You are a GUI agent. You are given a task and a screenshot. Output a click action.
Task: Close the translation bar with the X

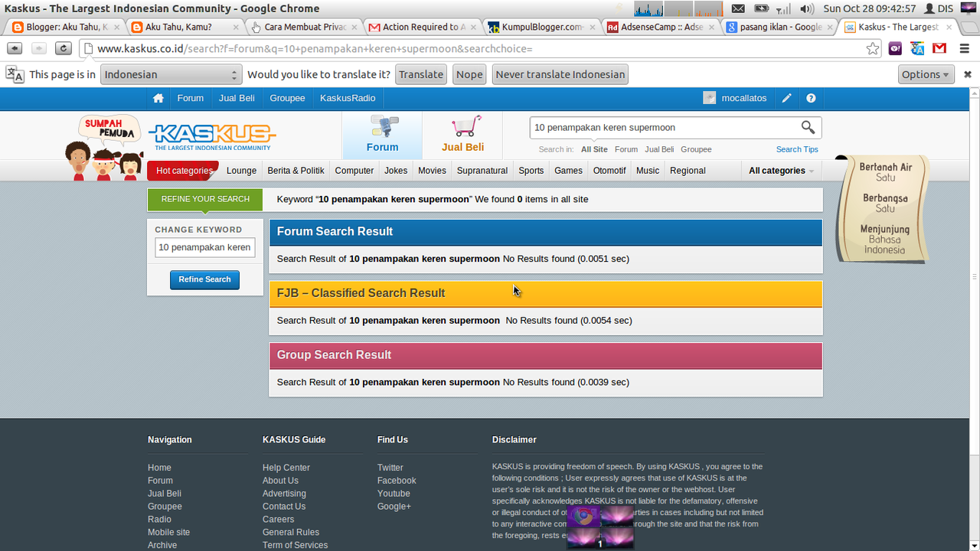point(968,74)
